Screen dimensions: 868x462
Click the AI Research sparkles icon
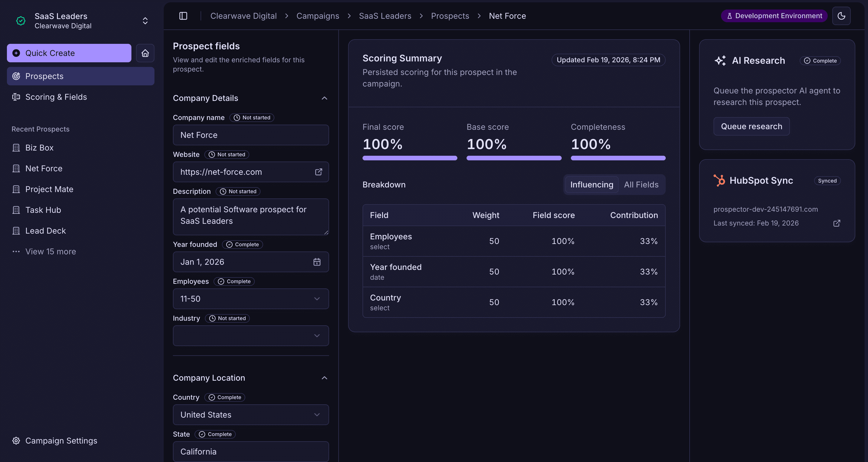[720, 60]
